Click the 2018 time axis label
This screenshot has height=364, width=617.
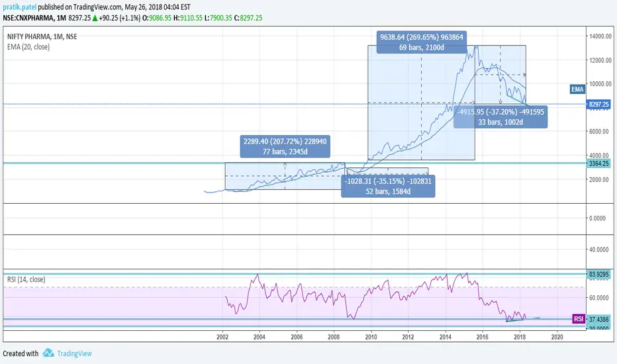(x=520, y=337)
